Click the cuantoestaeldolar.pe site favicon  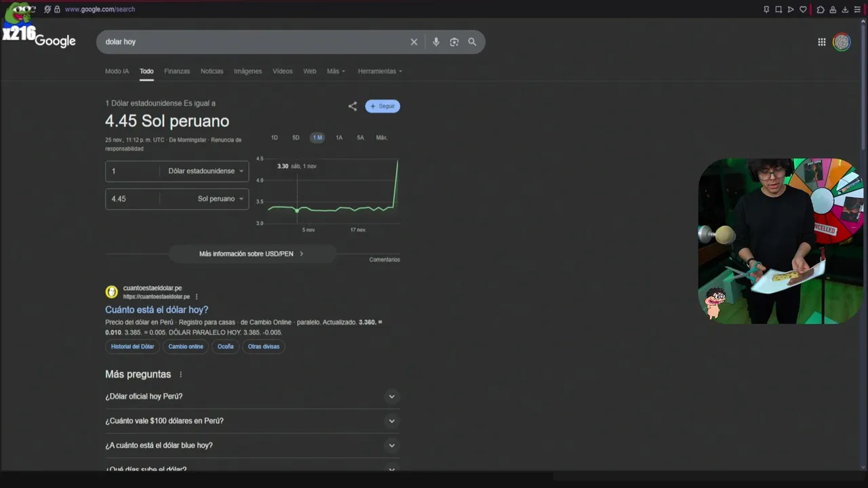coord(111,292)
